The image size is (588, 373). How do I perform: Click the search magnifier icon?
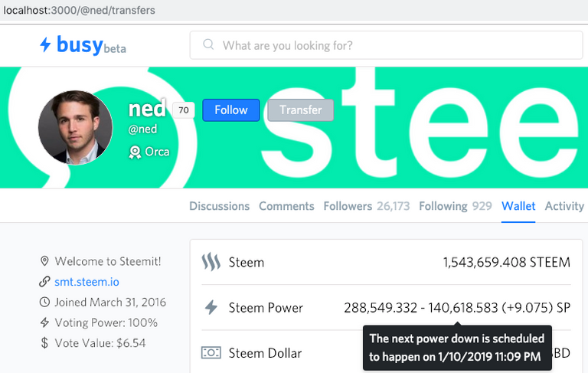point(208,44)
